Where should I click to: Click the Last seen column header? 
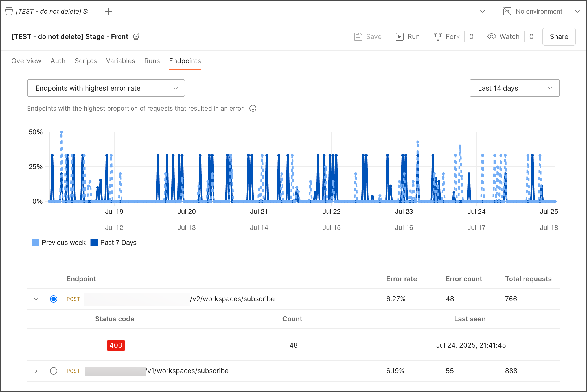coord(470,319)
